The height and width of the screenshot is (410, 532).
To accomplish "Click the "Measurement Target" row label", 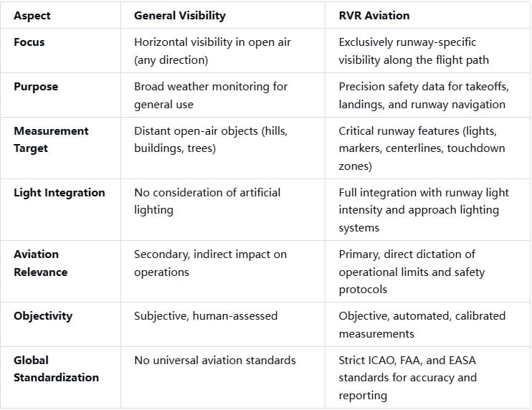I will coord(51,140).
